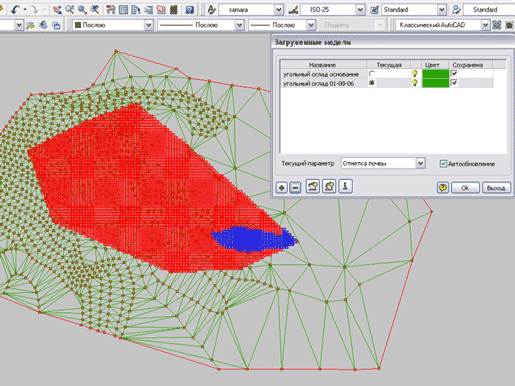The image size is (515, 386).
Task: Expand the Отметка почвы parameter dropdown
Action: 421,163
